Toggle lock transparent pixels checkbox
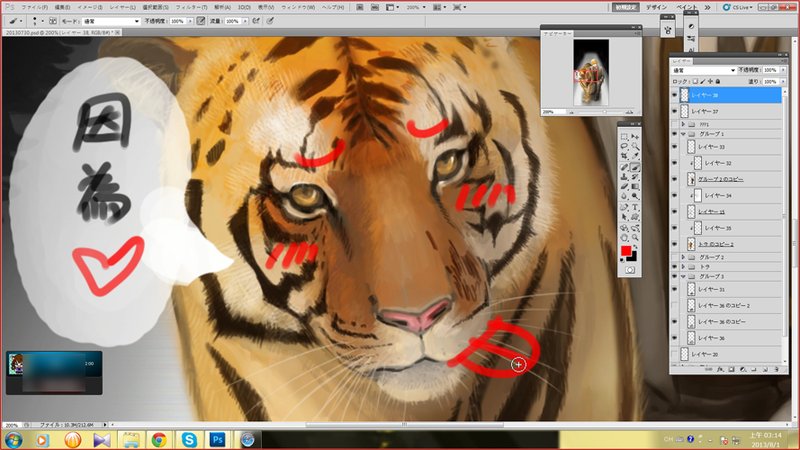The height and width of the screenshot is (450, 800). tap(695, 81)
